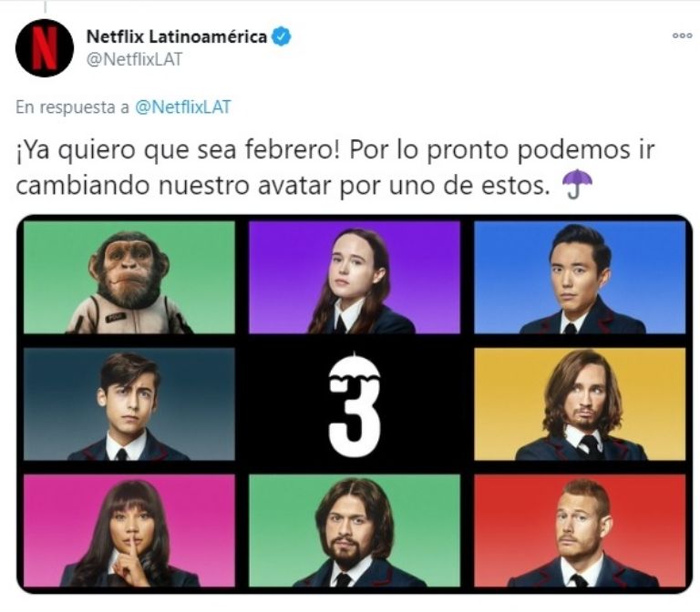Screen dimensions: 700x612
Task: Click the blue verified badge
Action: pos(282,36)
